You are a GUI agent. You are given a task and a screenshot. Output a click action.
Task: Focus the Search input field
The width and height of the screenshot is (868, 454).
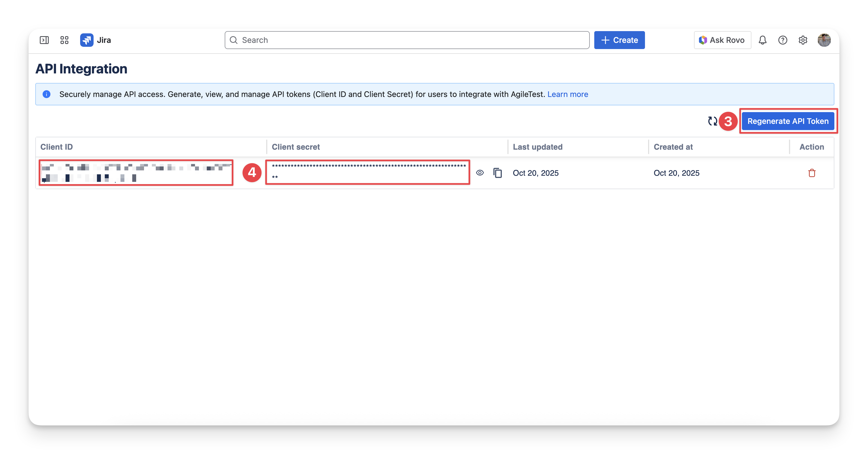[x=407, y=40]
